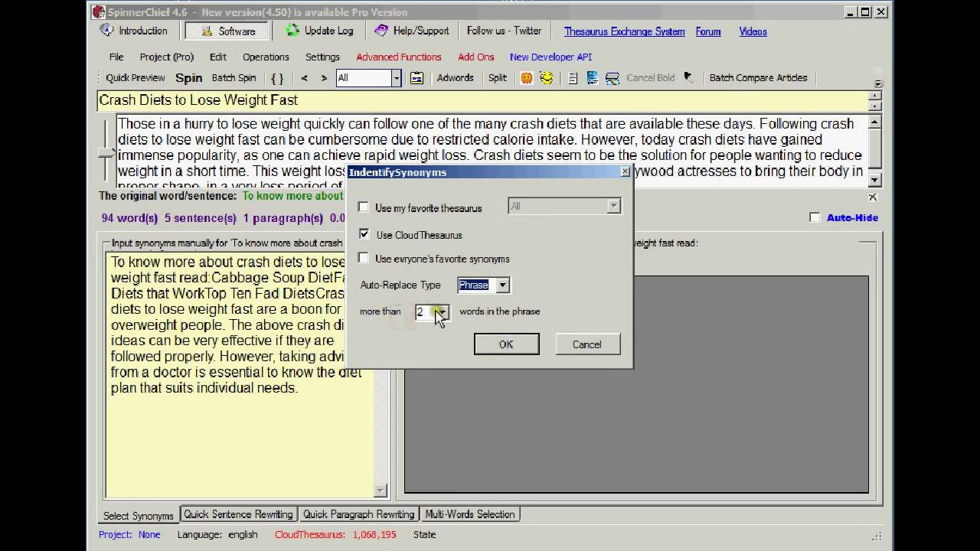Image resolution: width=980 pixels, height=551 pixels.
Task: Open the Operations menu
Action: pyautogui.click(x=266, y=57)
